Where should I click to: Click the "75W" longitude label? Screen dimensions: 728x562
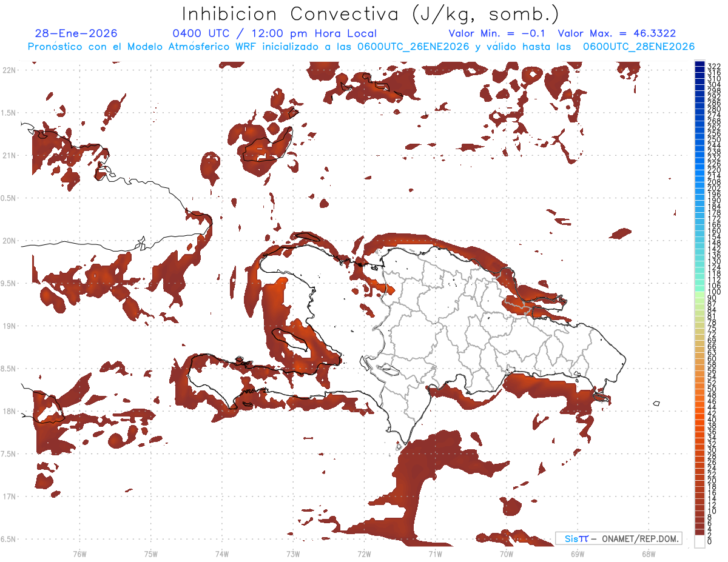pyautogui.click(x=151, y=554)
